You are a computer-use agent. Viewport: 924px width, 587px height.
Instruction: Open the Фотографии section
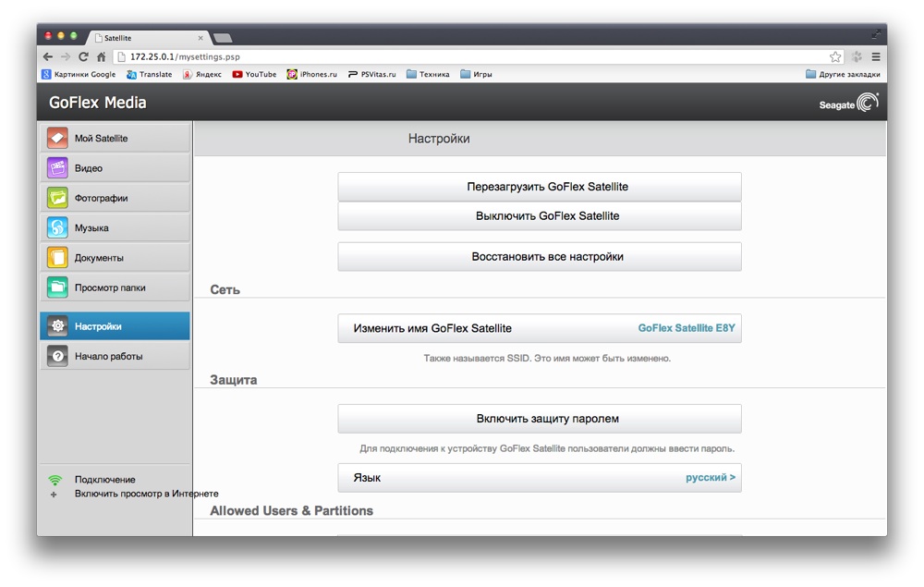coord(115,198)
